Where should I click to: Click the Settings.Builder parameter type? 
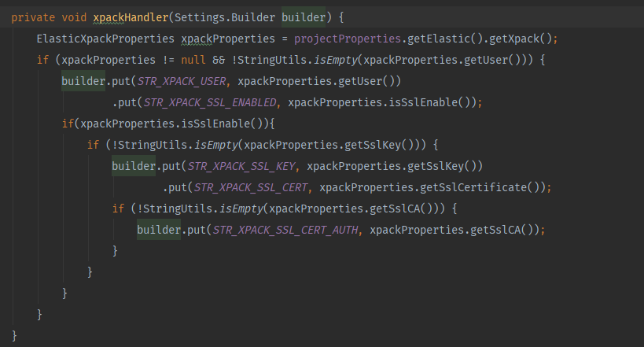(x=225, y=17)
